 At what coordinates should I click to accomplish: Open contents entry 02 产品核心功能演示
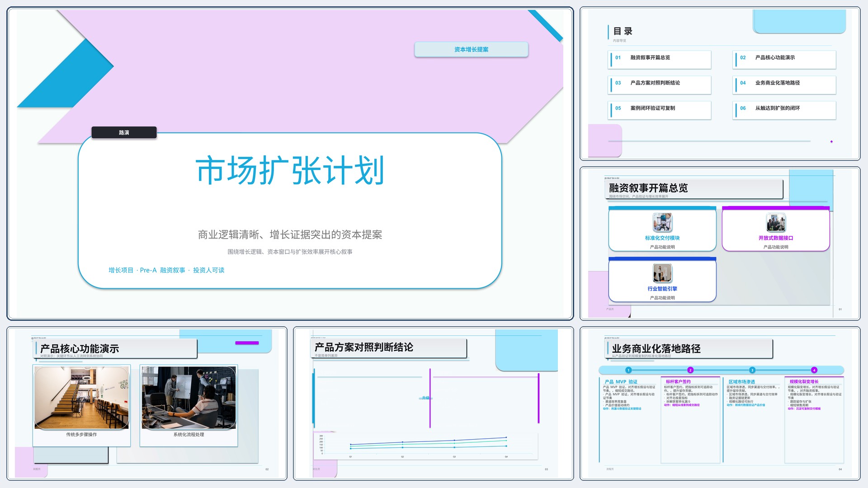pyautogui.click(x=784, y=60)
